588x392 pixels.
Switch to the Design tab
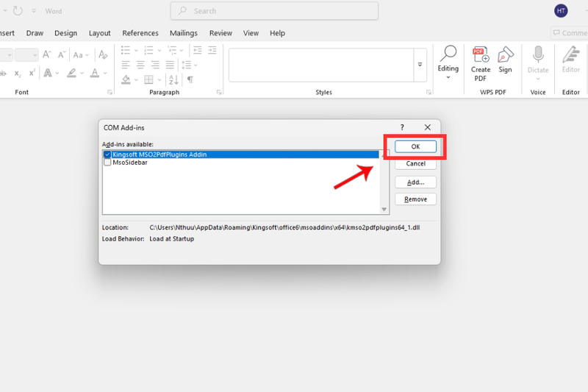[x=65, y=33]
